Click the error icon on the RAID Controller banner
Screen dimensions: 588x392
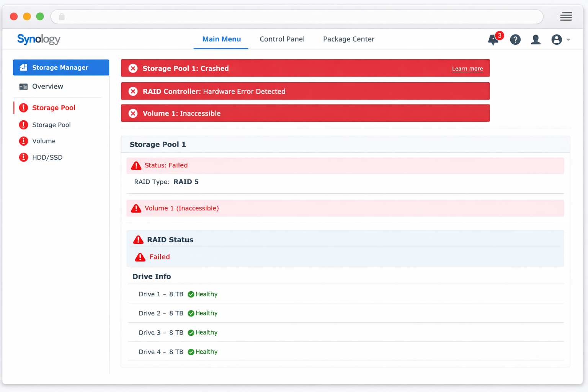[133, 91]
